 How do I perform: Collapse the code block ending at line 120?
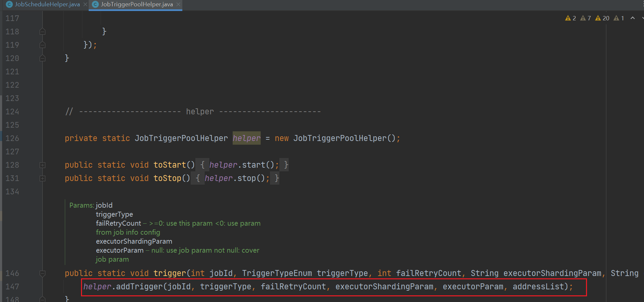[42, 58]
